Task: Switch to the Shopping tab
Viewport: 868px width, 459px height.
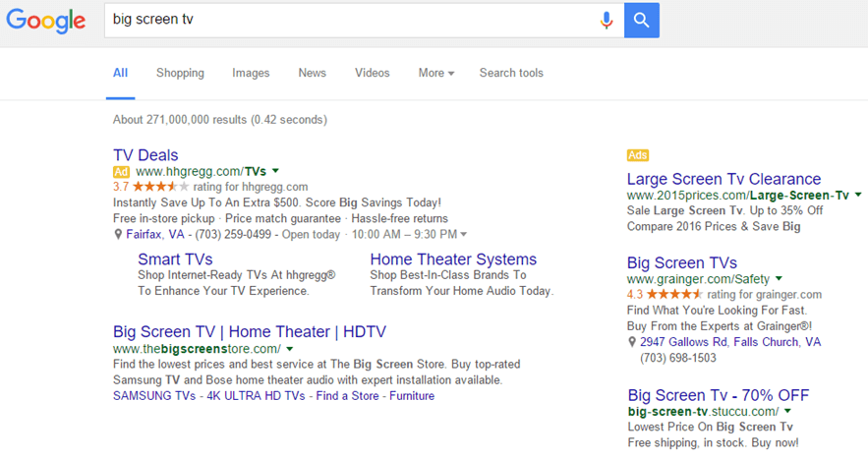Action: click(x=180, y=73)
